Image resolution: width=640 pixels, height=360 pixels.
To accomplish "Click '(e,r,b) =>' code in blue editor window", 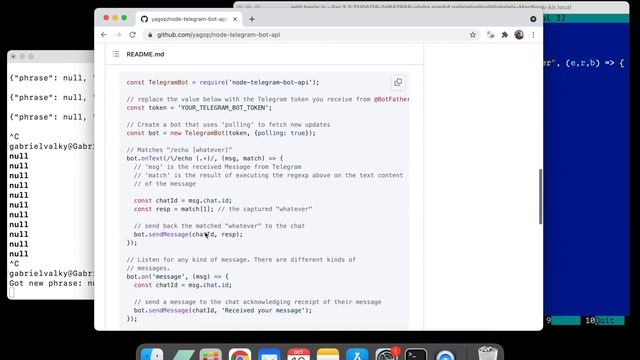I will point(589,63).
